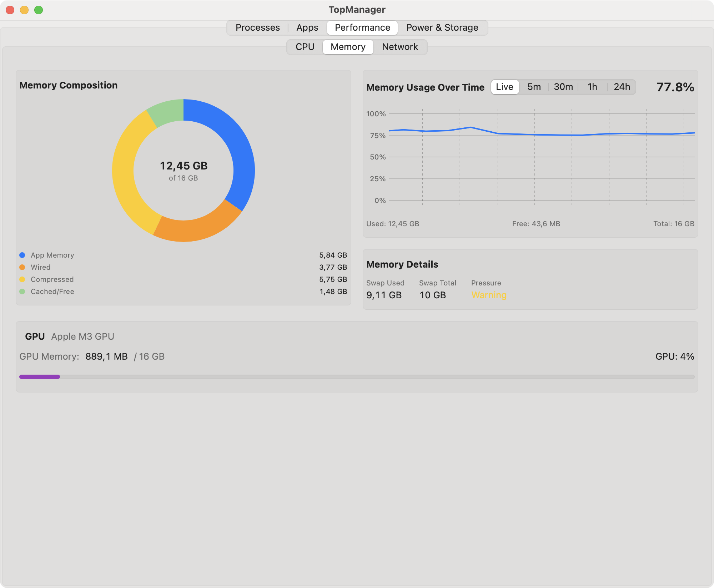Switch to the CPU sub-tab
Image resolution: width=714 pixels, height=588 pixels.
point(305,47)
